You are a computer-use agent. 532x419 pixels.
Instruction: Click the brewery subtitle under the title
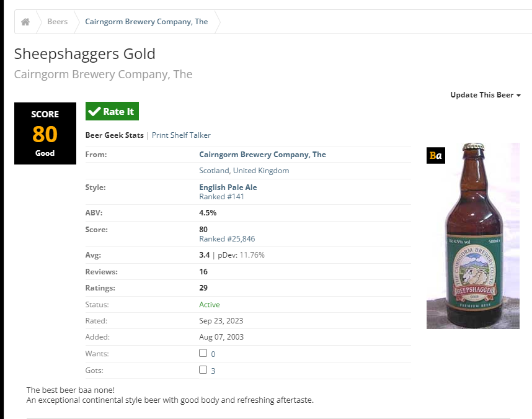103,74
